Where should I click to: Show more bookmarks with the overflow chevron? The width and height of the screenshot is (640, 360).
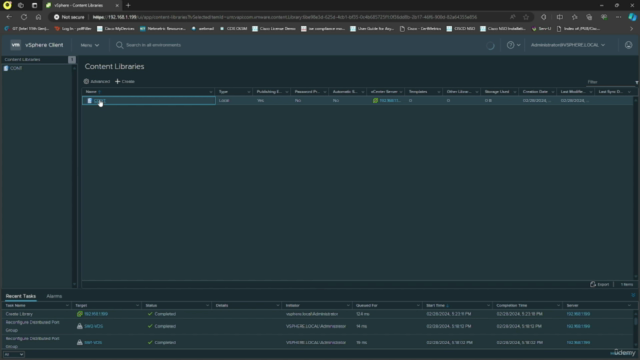[x=631, y=29]
